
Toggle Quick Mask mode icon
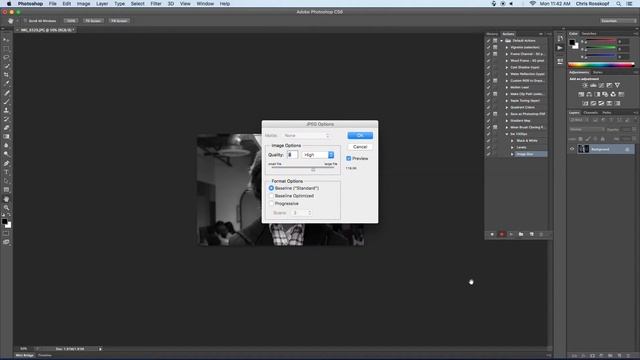coord(6,234)
